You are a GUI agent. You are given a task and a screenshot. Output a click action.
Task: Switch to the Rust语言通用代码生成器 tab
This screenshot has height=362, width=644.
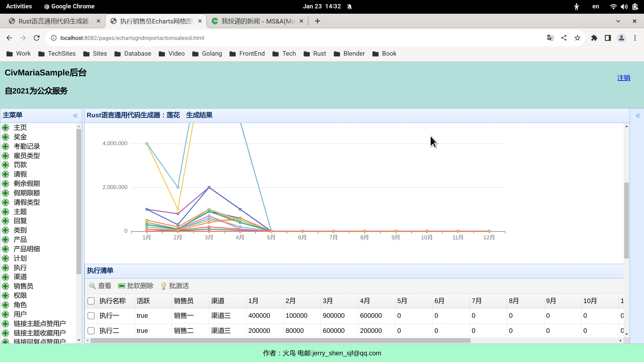54,21
